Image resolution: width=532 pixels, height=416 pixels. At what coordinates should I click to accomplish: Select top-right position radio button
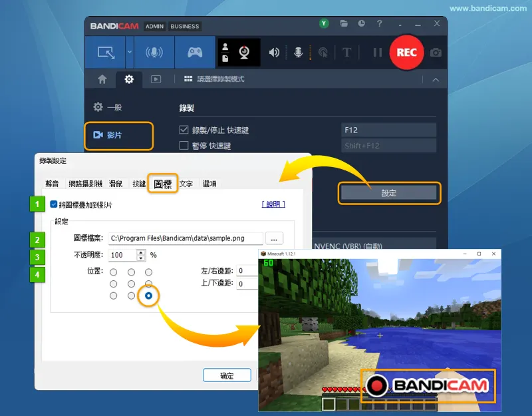click(148, 272)
